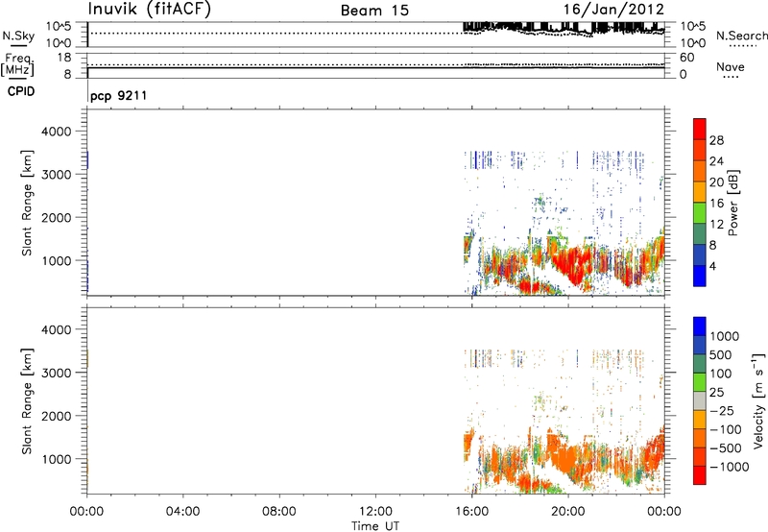Click the 'N.Sky' axis label
This screenshot has height=532, width=768.
point(18,36)
